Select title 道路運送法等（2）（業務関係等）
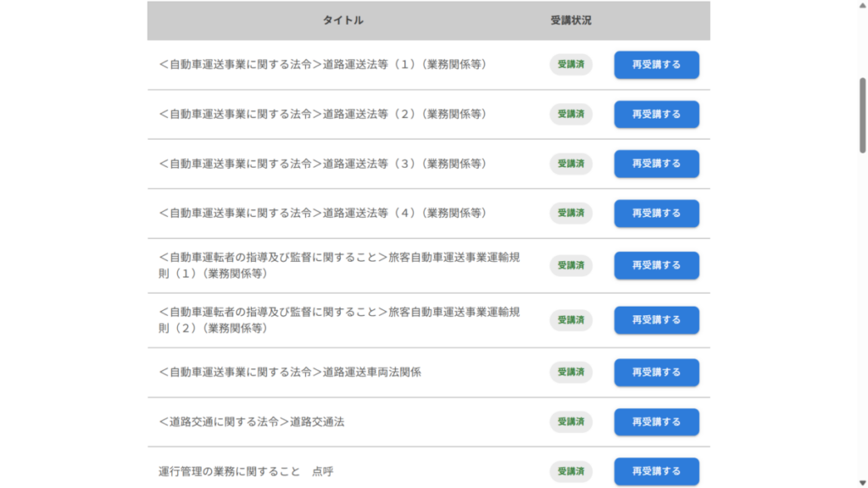The image size is (868, 488). 323,114
